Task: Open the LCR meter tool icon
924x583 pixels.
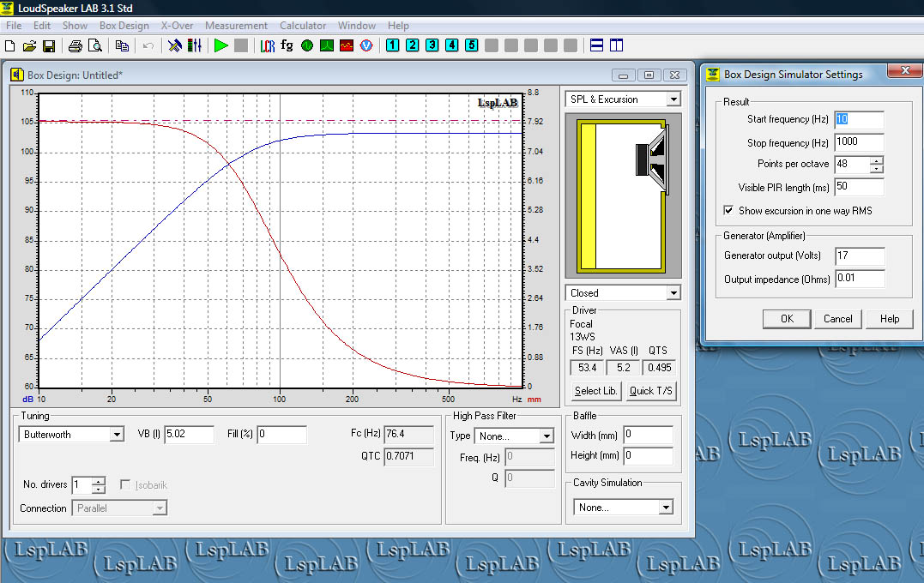Action: 268,45
